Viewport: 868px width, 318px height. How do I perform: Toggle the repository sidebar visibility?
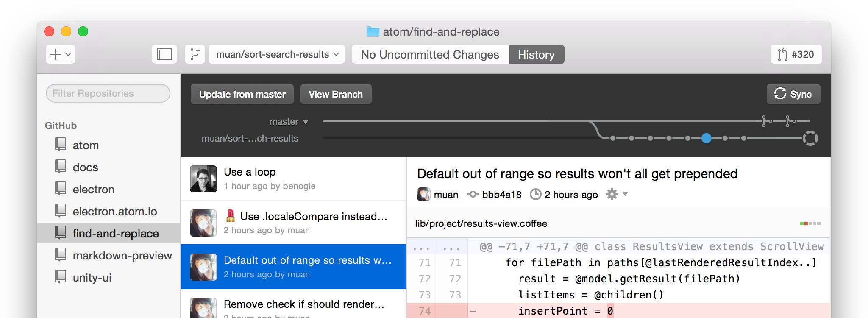(x=164, y=54)
